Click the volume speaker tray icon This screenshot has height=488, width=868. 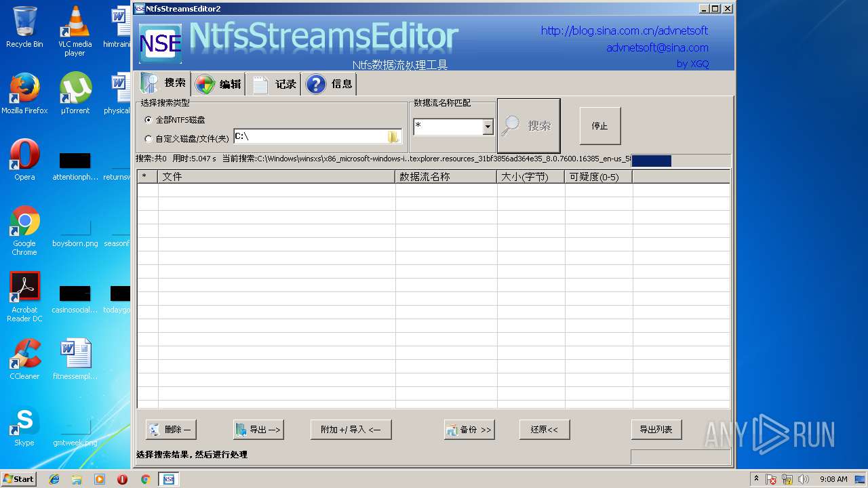pyautogui.click(x=804, y=480)
